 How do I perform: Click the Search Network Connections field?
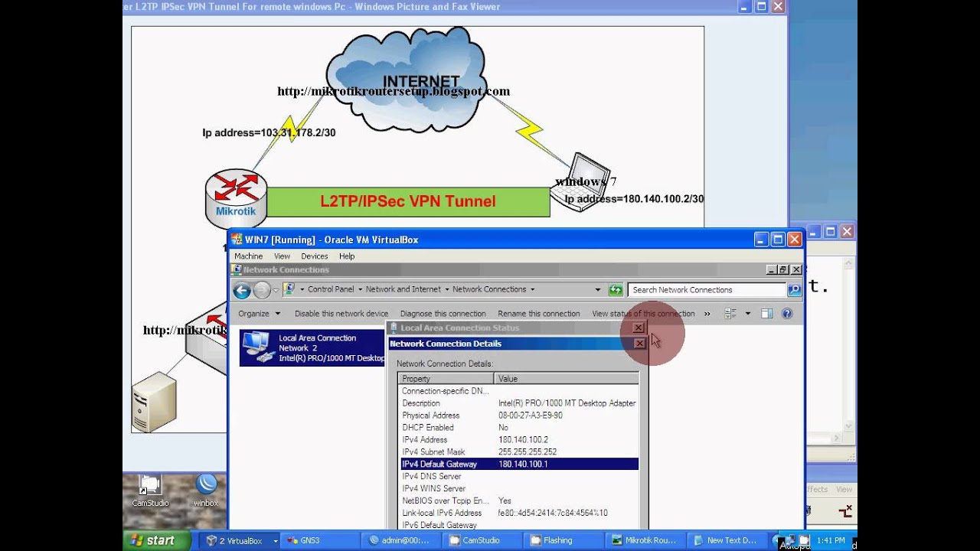(x=707, y=290)
